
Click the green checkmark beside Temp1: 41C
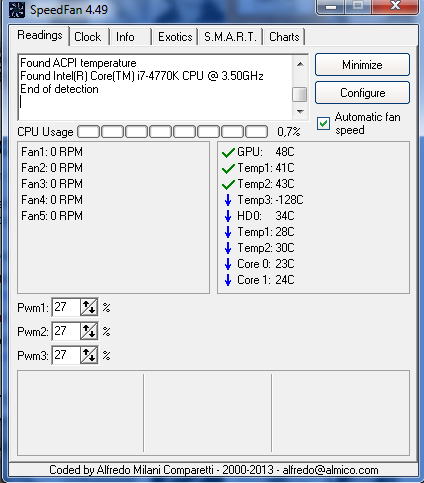[x=228, y=169]
